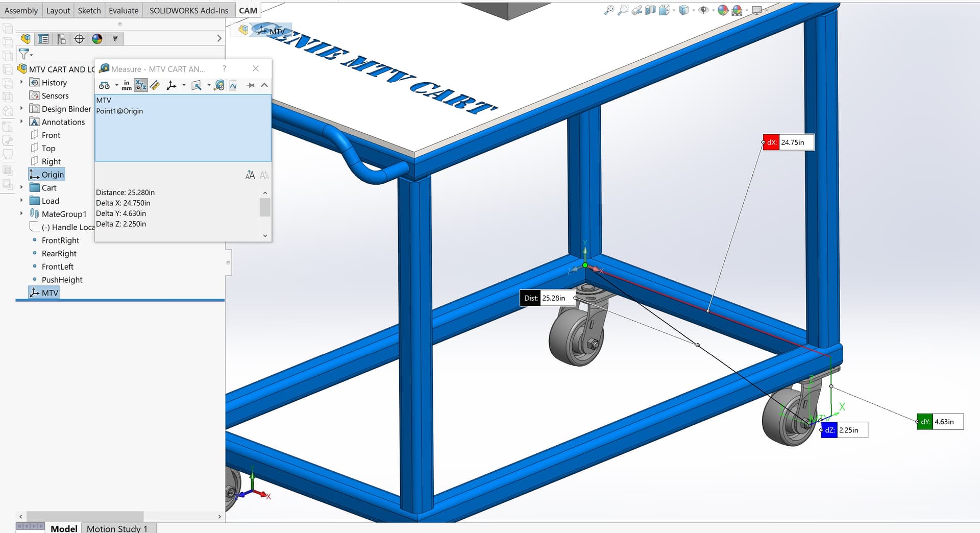
Task: Switch to the Layout tab
Action: click(x=58, y=10)
